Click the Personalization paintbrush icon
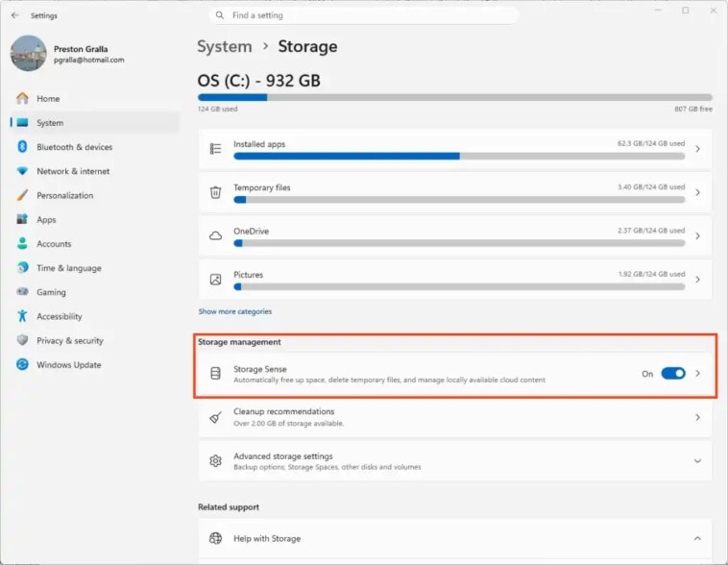The width and height of the screenshot is (728, 565). [22, 195]
